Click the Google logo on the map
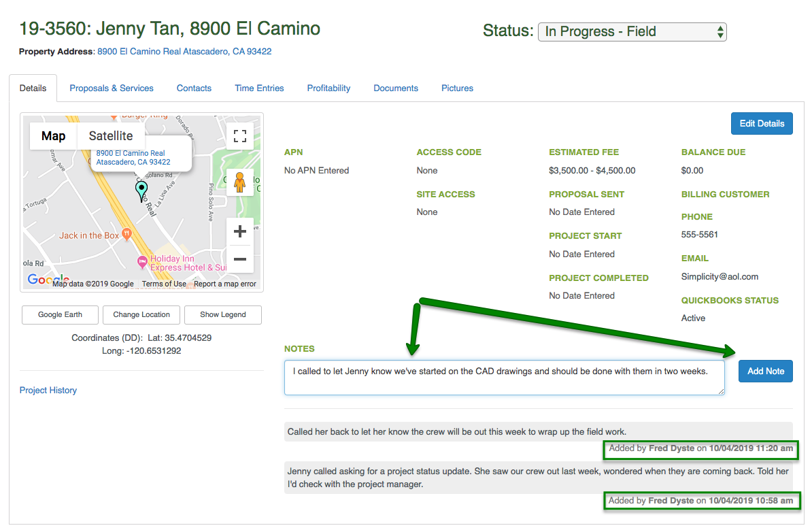The width and height of the screenshot is (812, 530). tap(48, 280)
